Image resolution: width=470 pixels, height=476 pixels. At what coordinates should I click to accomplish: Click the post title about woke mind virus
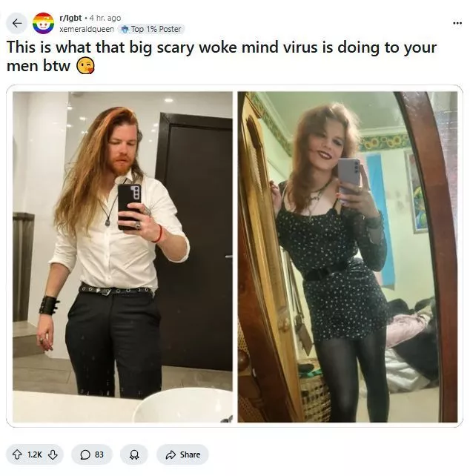click(222, 56)
